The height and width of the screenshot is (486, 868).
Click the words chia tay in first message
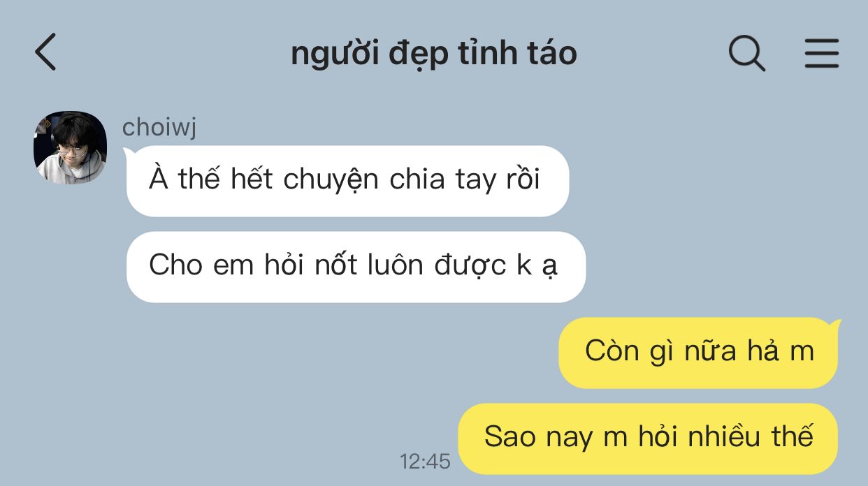(443, 180)
